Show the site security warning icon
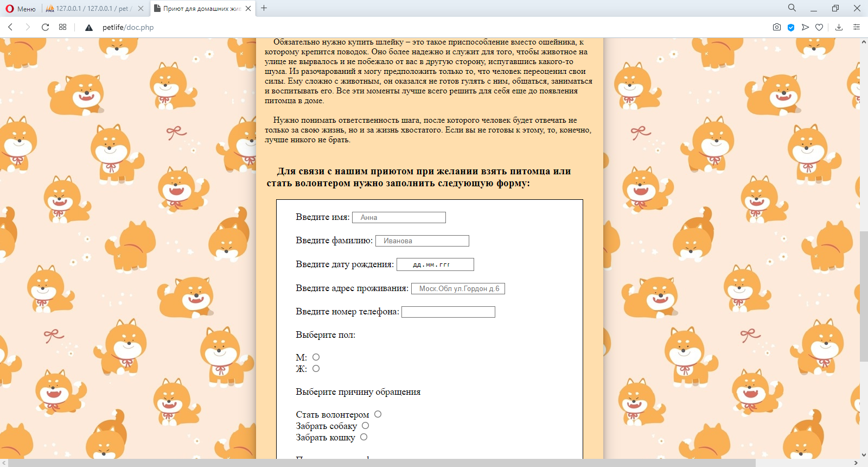Screen dimensions: 868x467 pos(89,27)
